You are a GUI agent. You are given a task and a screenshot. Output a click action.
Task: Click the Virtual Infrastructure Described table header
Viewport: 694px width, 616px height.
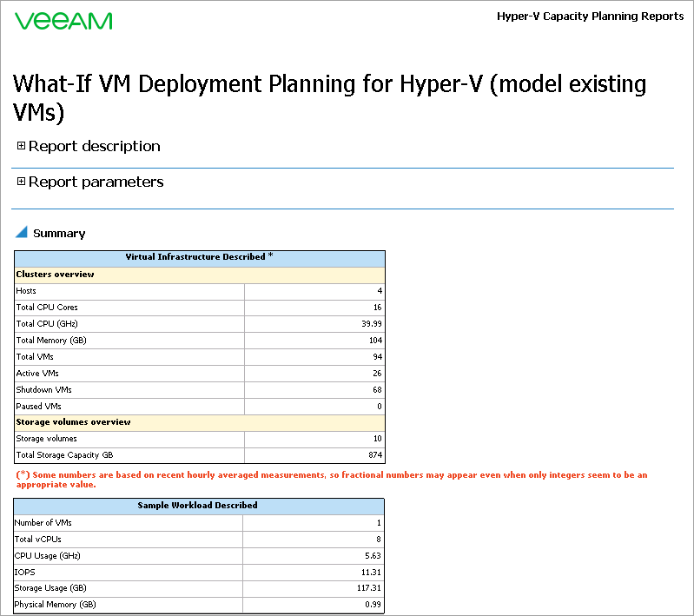click(x=200, y=257)
